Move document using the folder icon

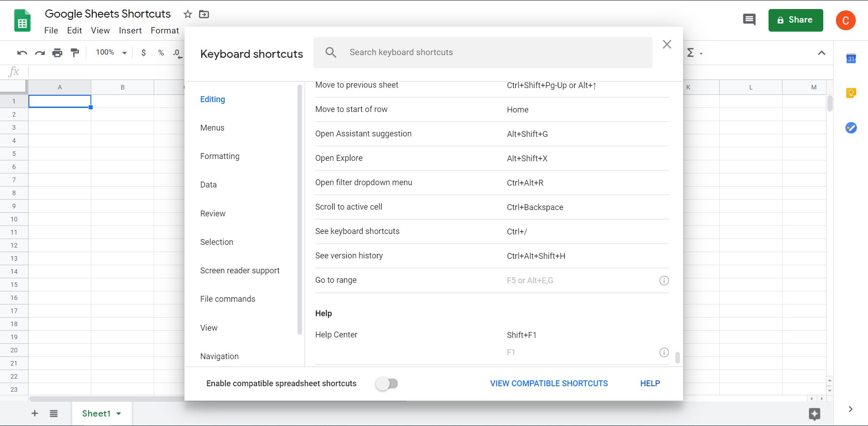[x=204, y=14]
